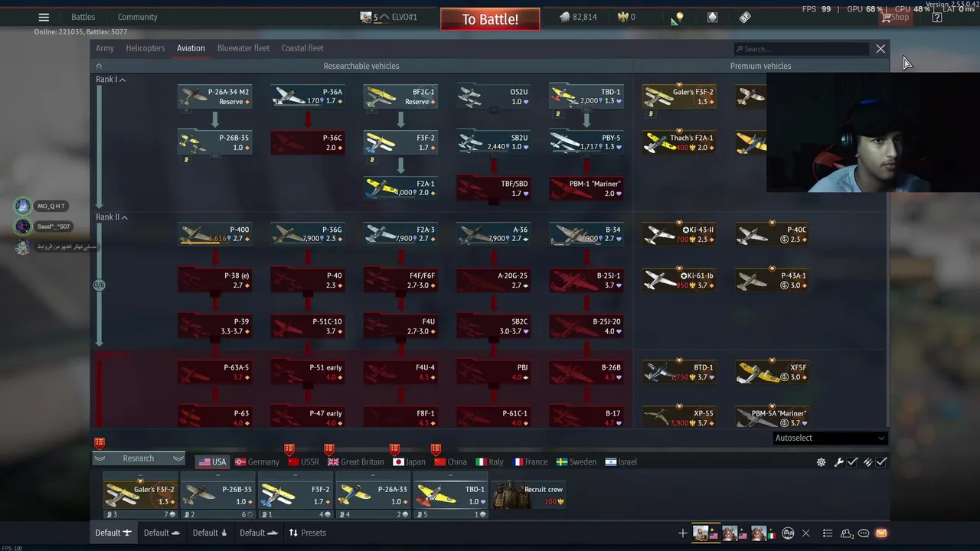Open the Shop cart icon
Image resolution: width=980 pixels, height=551 pixels.
coord(894,17)
